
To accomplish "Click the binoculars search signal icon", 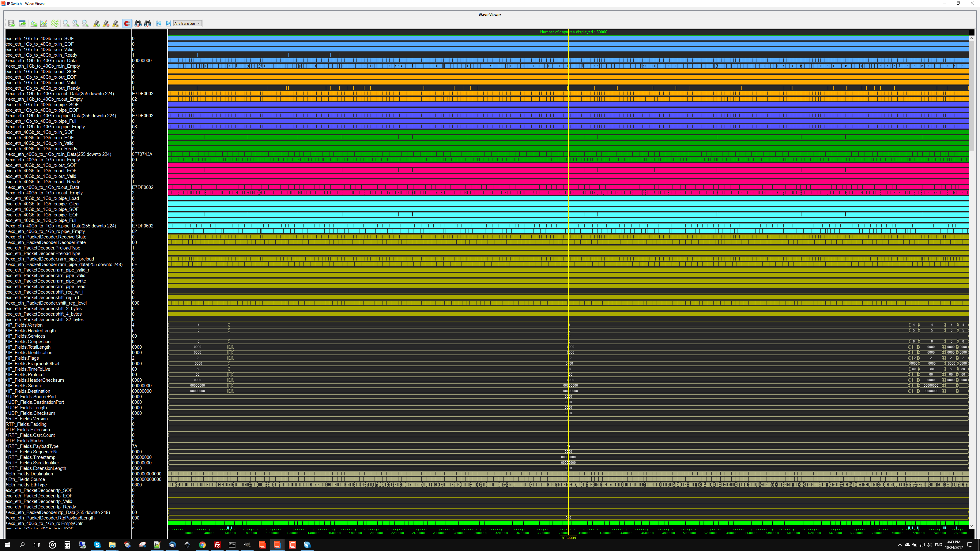I will point(138,24).
